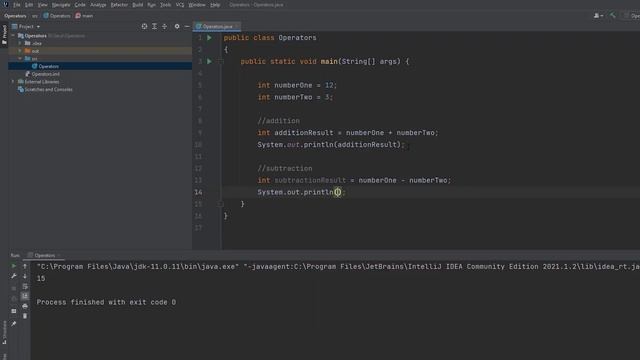Open the Navigate menu
Image resolution: width=640 pixels, height=360 pixels.
pos(61,5)
